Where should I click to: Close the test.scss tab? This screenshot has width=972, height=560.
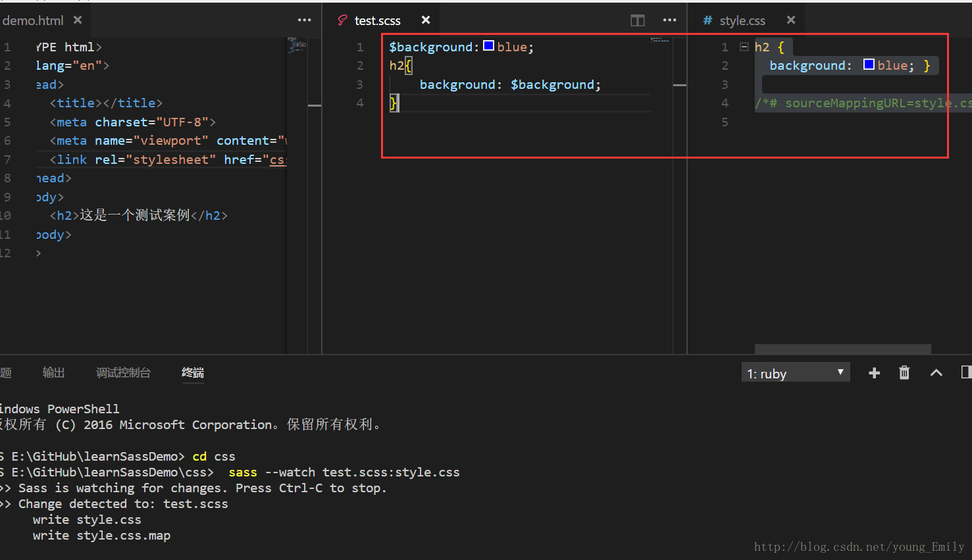[x=426, y=20]
